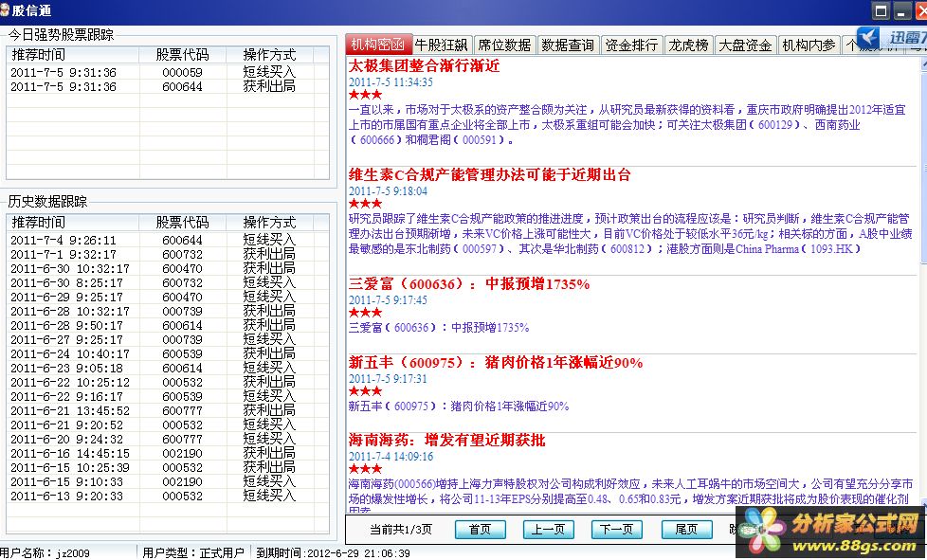This screenshot has height=560, width=927.
Task: Click the 上一页 previous page button
Action: (x=548, y=530)
